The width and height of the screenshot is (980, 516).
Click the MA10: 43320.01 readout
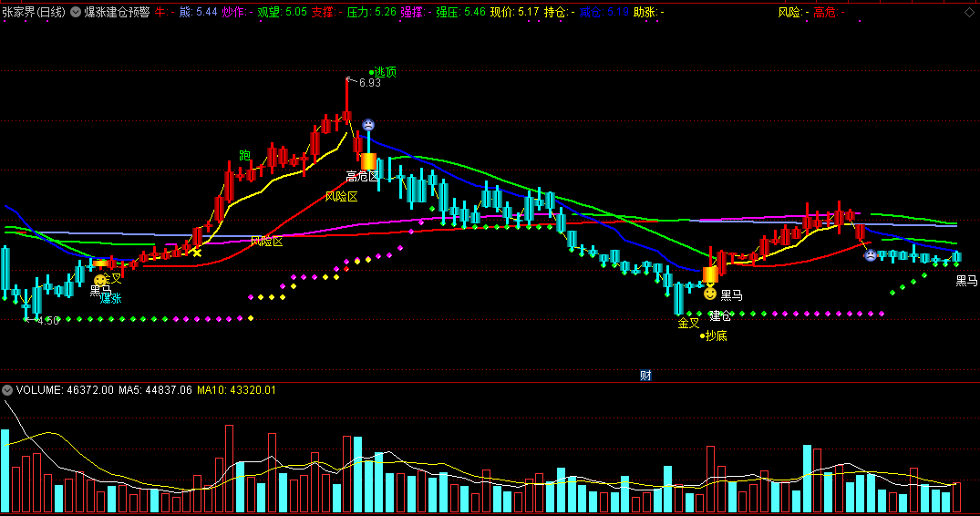(236, 390)
